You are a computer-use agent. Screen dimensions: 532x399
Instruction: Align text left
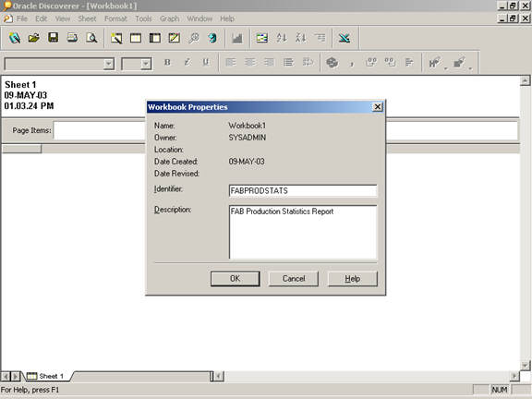coord(231,63)
